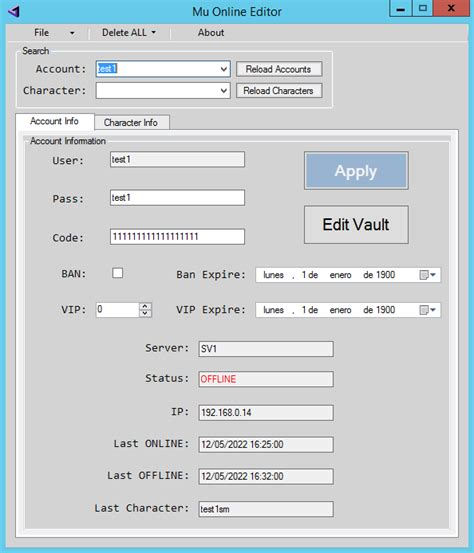Increase VIP value with up arrow

coord(145,306)
